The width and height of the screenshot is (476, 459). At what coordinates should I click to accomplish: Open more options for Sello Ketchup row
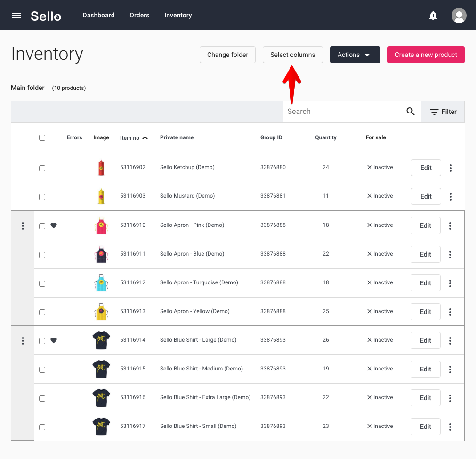451,168
